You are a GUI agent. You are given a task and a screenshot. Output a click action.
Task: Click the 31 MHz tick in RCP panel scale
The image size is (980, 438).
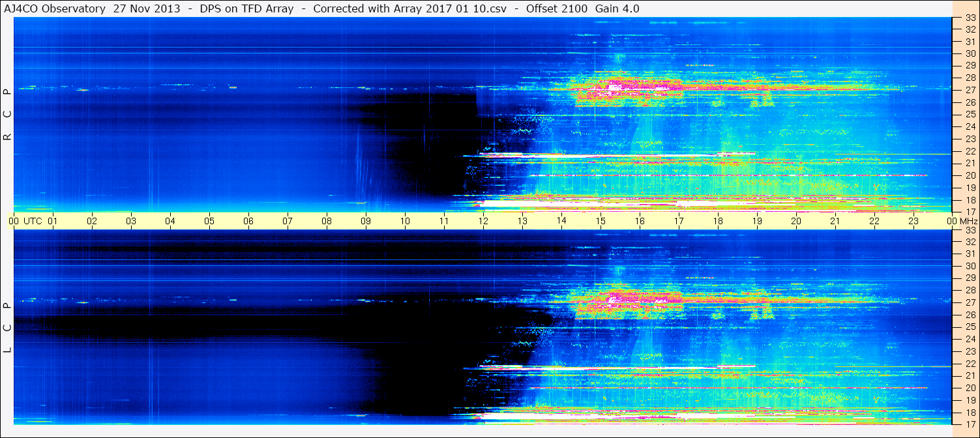(x=970, y=42)
